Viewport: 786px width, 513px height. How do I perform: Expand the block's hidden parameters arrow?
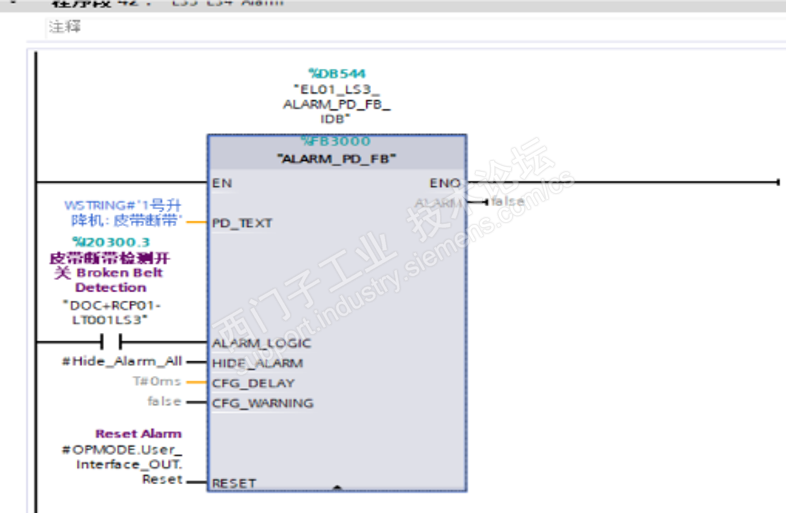[337, 487]
